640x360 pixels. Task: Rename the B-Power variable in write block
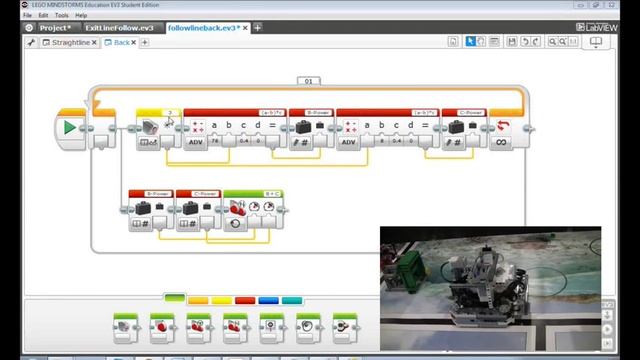(318, 113)
